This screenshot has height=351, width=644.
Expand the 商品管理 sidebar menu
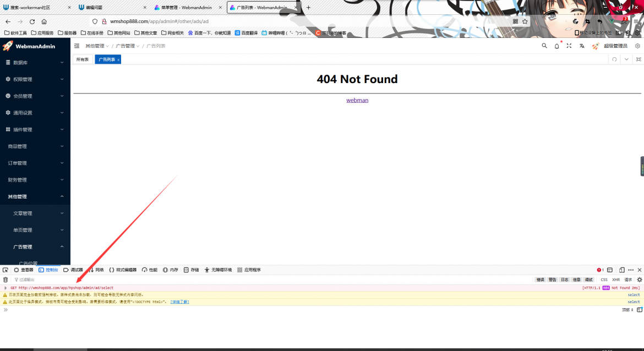(35, 146)
